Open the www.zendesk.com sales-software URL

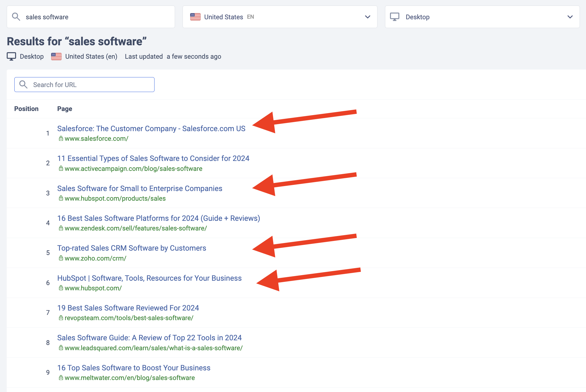[136, 228]
